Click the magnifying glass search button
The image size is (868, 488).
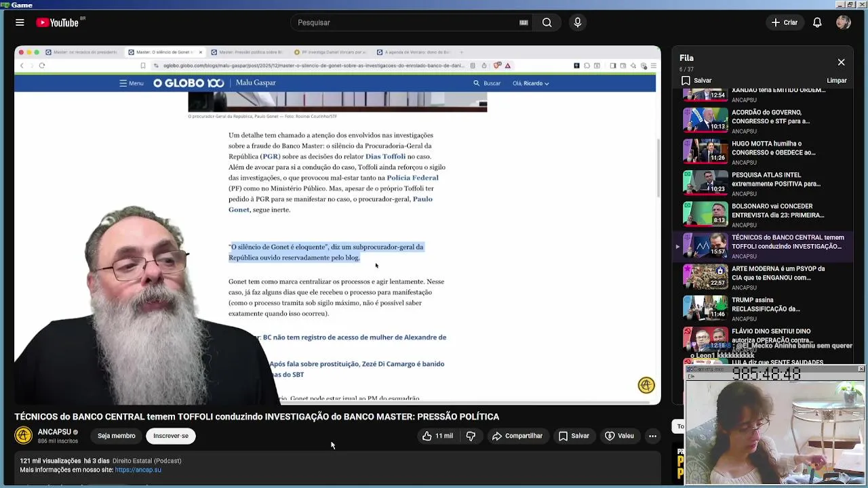point(547,22)
